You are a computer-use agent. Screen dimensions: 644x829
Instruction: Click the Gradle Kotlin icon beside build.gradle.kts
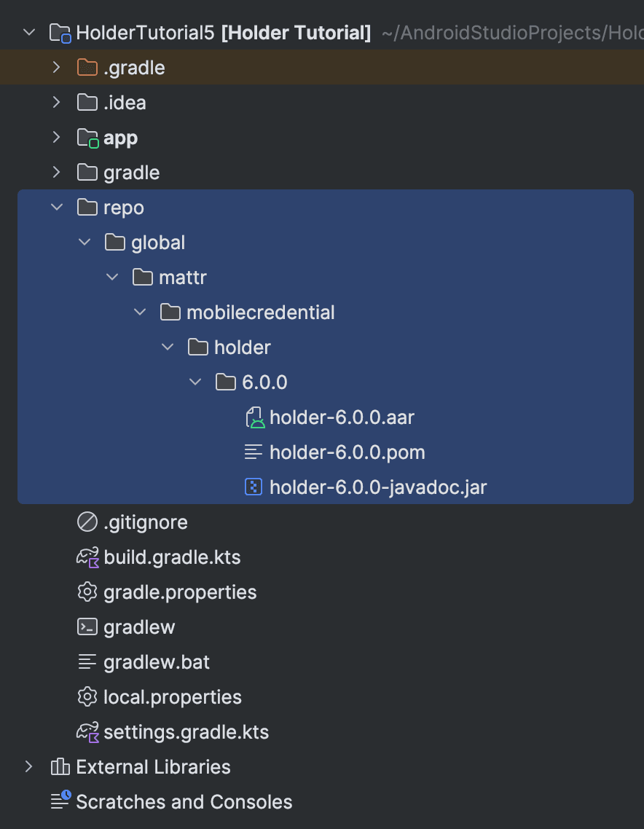(x=87, y=557)
